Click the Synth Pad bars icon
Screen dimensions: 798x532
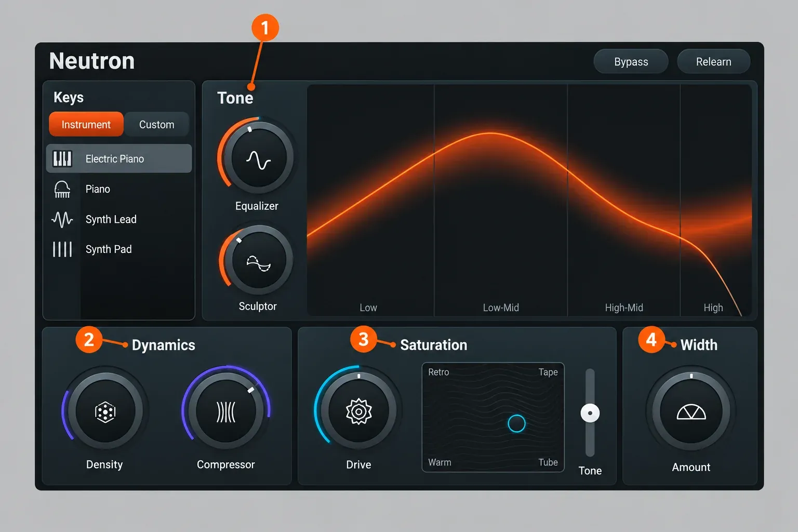click(x=62, y=249)
